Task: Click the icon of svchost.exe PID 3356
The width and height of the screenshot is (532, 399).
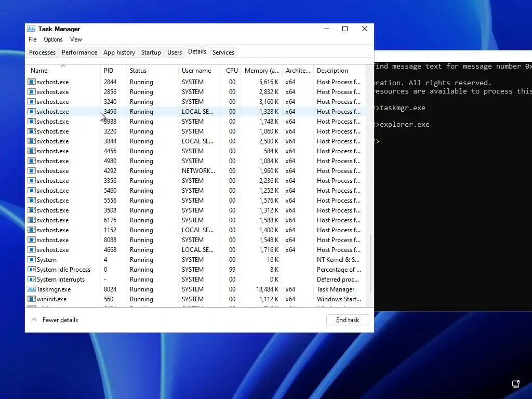Action: 32,180
